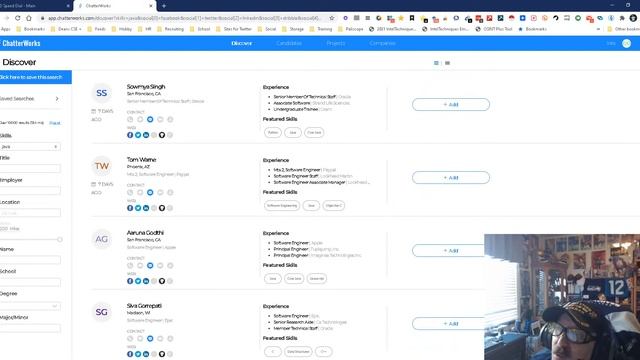Open Aaruna Godthi's Twitter profile icon
Screen dimensions: 640x360
click(x=138, y=281)
